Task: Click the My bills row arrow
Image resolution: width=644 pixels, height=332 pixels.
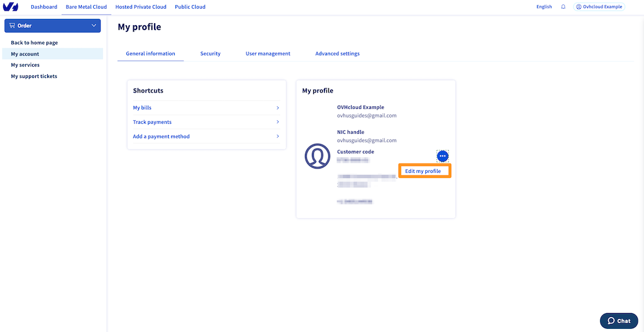Action: [277, 108]
